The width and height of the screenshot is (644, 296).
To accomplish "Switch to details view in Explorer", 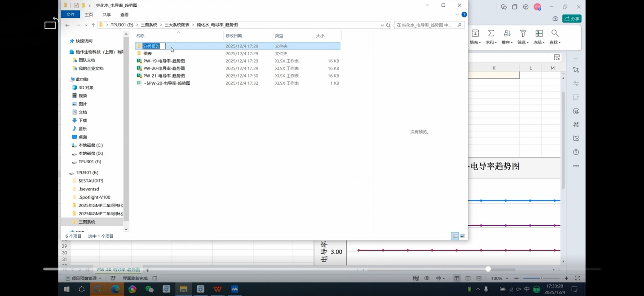I will 455,236.
